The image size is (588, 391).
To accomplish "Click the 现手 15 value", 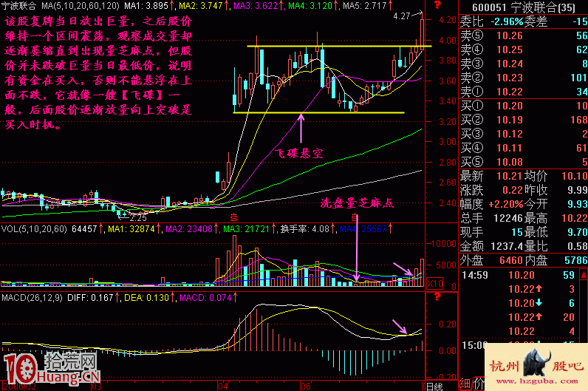I will click(517, 232).
